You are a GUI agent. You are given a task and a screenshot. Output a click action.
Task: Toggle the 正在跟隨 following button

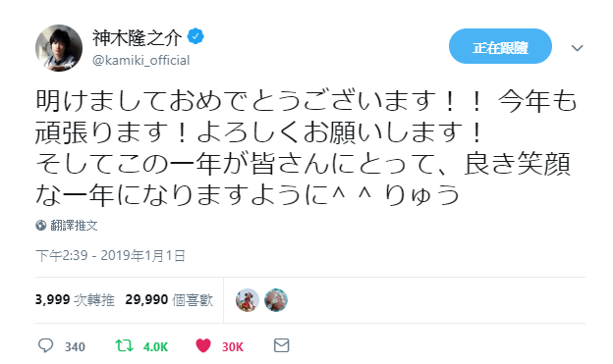(x=500, y=46)
